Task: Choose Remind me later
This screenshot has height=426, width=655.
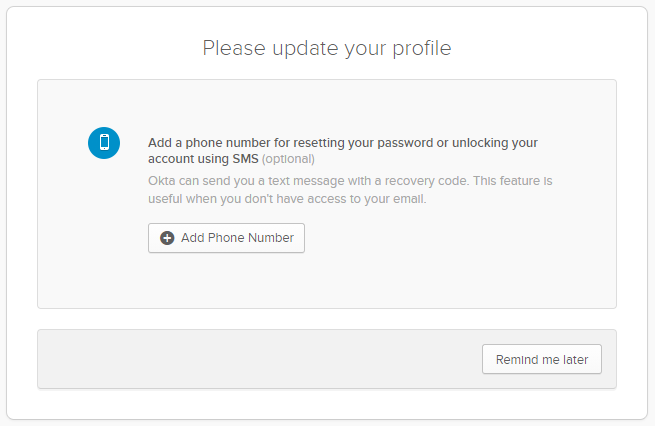Action: point(542,359)
